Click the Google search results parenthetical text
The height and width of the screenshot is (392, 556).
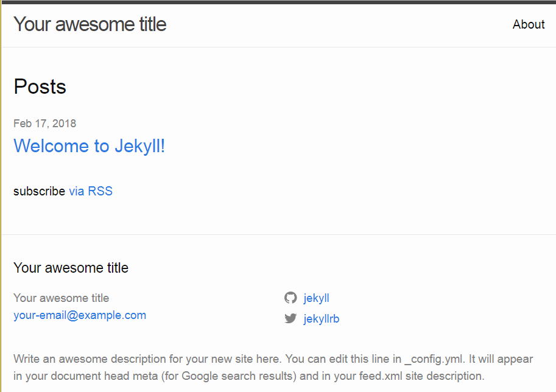[x=229, y=376]
